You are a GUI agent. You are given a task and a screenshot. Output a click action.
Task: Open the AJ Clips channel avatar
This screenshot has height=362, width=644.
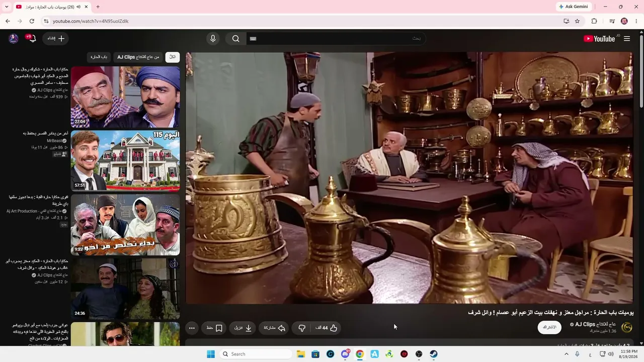(x=627, y=327)
